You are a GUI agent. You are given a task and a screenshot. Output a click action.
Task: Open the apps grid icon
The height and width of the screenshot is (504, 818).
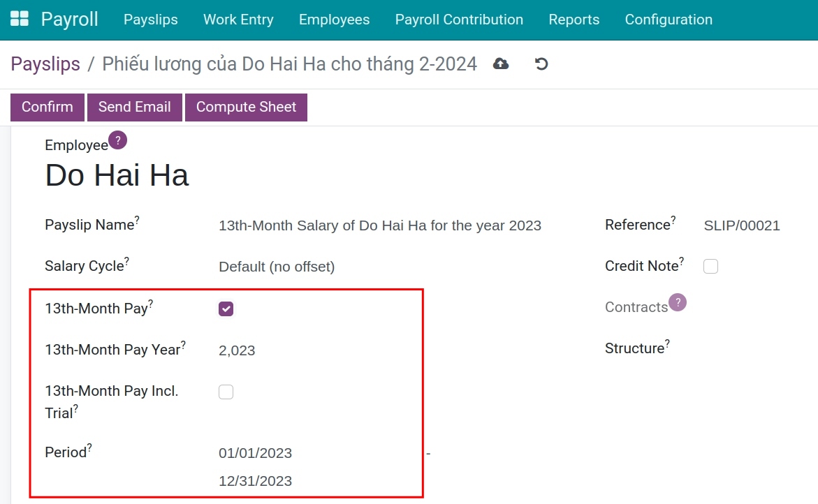point(20,19)
